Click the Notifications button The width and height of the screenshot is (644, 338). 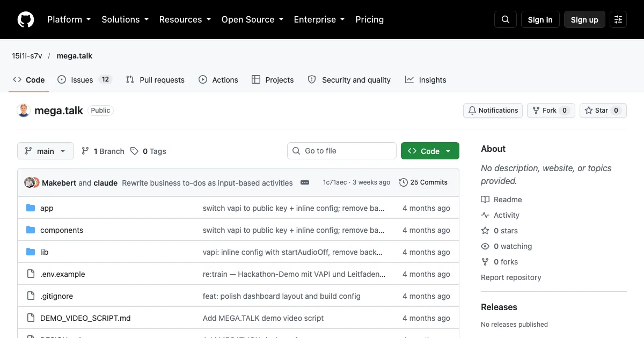[x=493, y=111]
